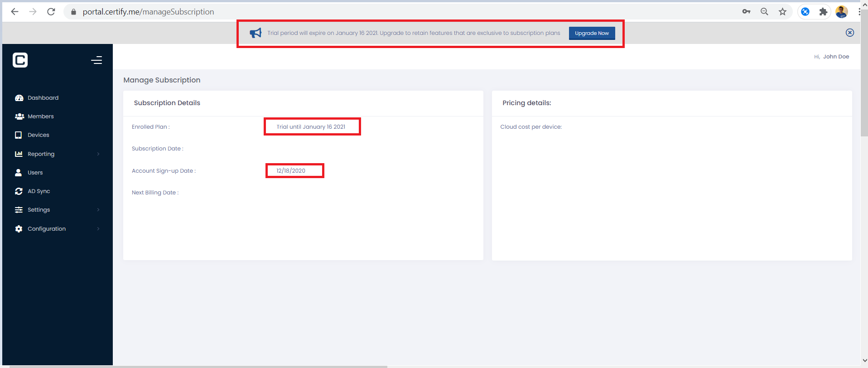
Task: Click the John Doe user name
Action: (x=836, y=57)
